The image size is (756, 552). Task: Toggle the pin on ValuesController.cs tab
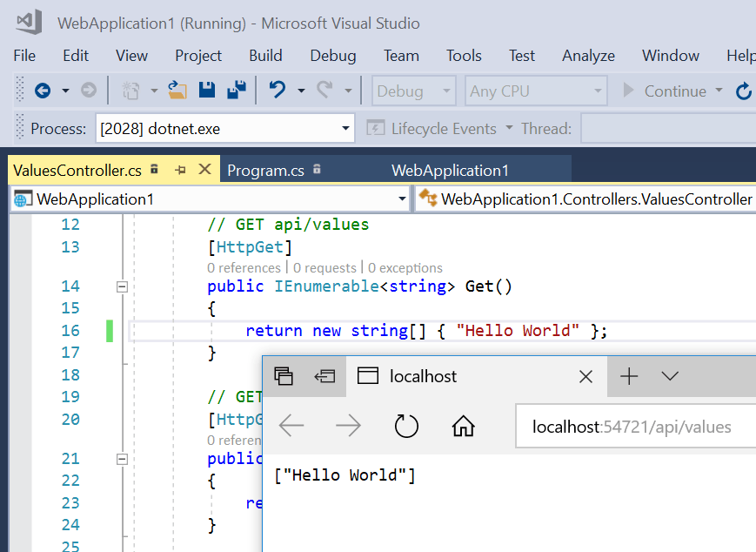[x=181, y=170]
